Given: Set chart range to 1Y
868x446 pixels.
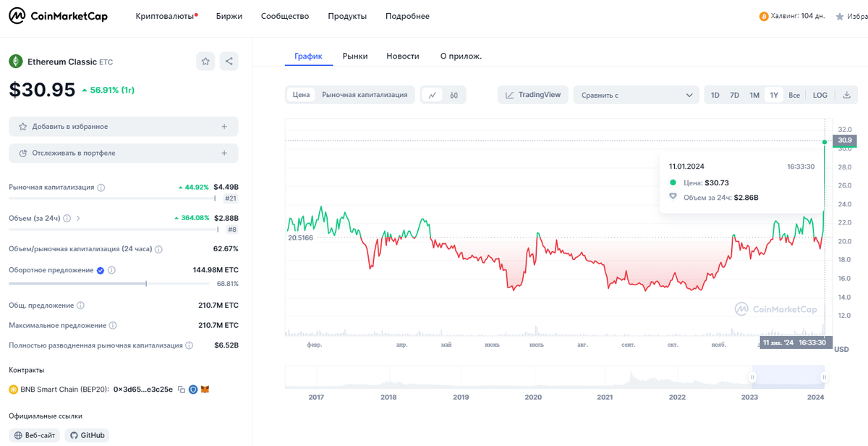Looking at the screenshot, I should tap(774, 95).
